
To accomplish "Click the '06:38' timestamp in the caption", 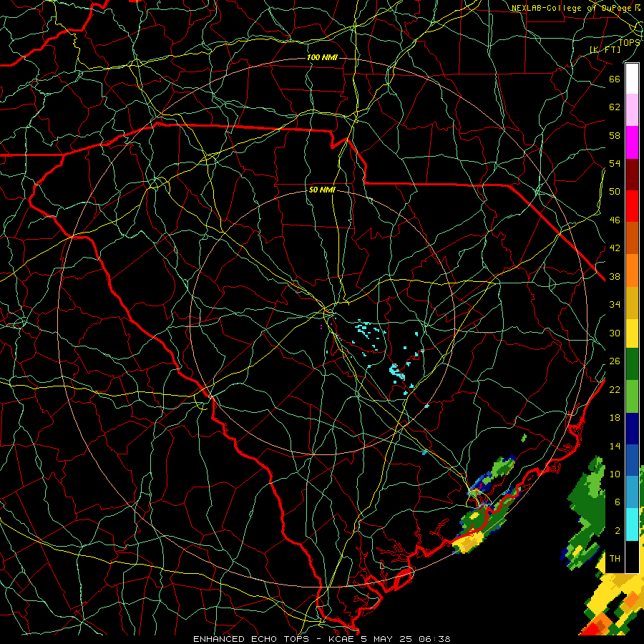I will tap(434, 639).
